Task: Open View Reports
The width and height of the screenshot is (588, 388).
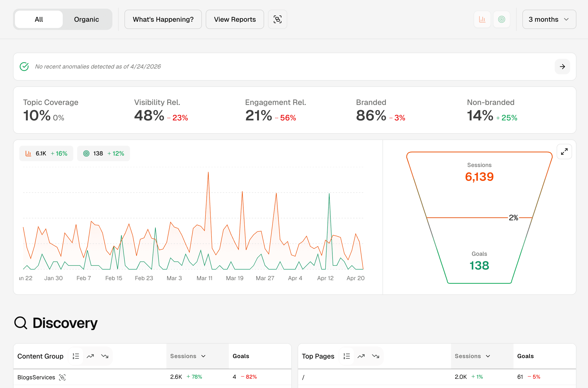Action: [234, 19]
